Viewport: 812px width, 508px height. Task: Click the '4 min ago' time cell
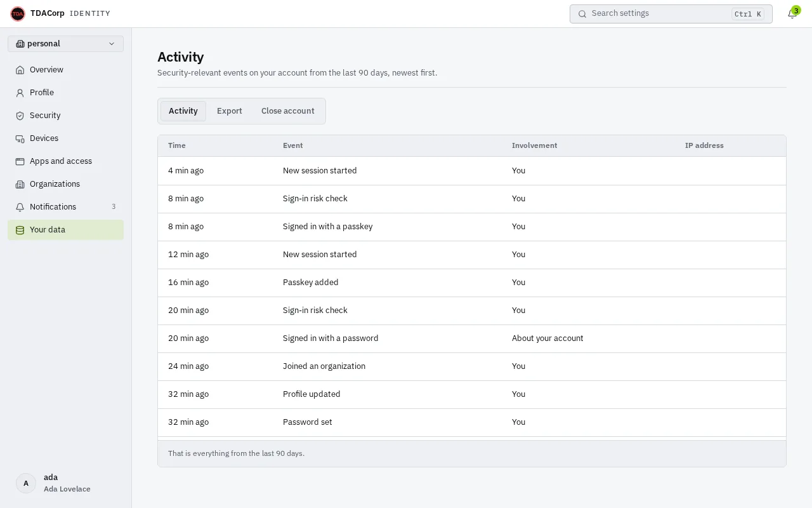tap(186, 171)
